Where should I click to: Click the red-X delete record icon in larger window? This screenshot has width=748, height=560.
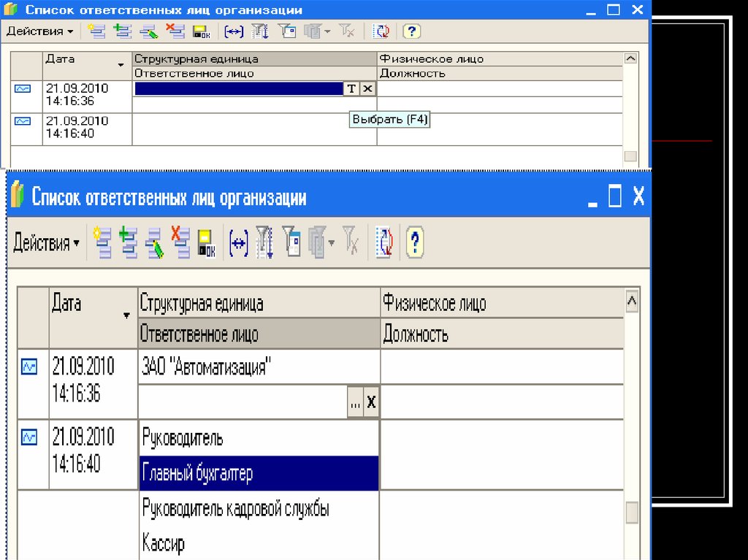click(180, 243)
